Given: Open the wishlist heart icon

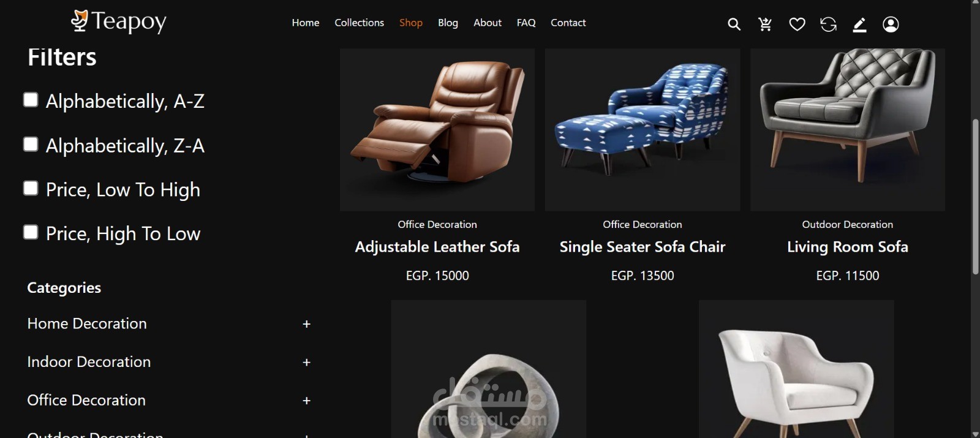Looking at the screenshot, I should click(797, 25).
